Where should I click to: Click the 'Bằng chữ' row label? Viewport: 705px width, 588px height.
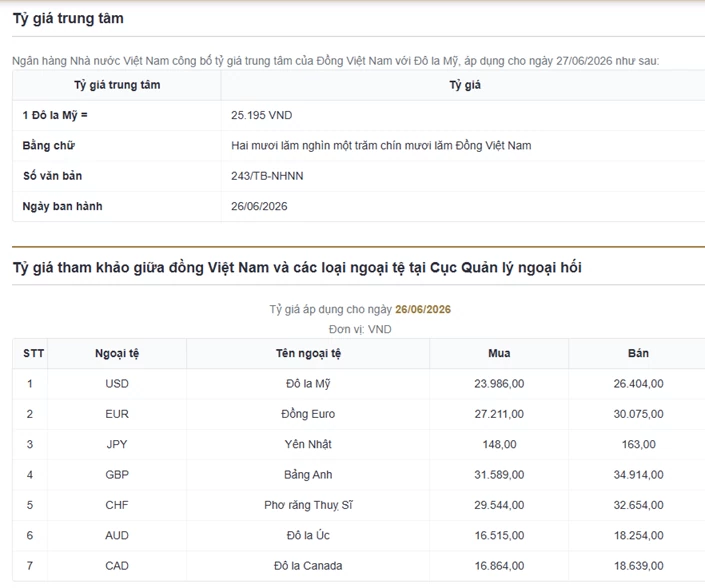point(49,146)
